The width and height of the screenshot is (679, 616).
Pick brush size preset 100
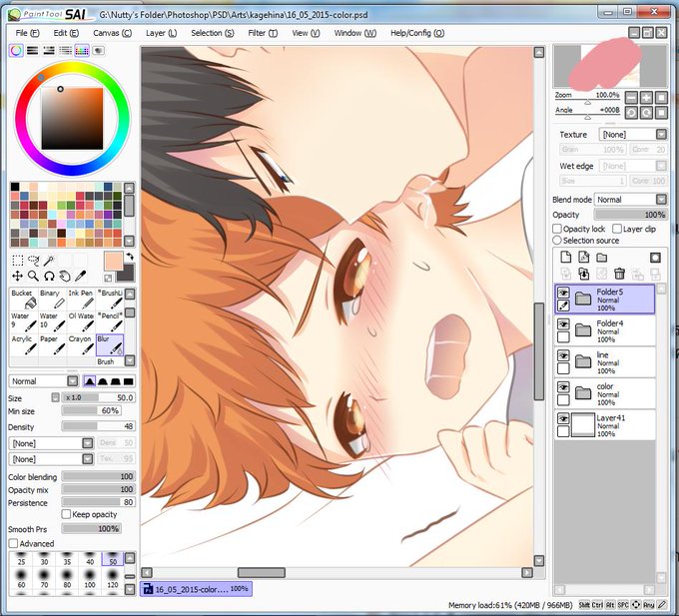90,579
